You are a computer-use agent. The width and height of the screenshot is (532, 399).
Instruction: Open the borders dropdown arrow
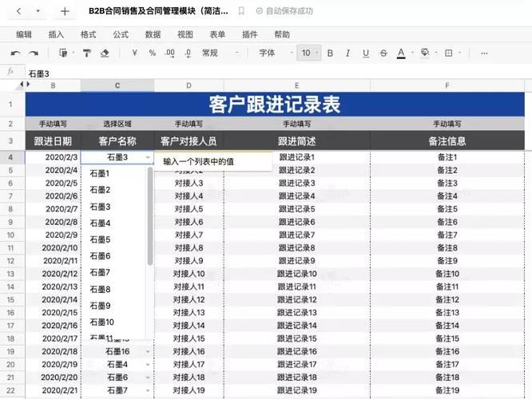[x=460, y=53]
